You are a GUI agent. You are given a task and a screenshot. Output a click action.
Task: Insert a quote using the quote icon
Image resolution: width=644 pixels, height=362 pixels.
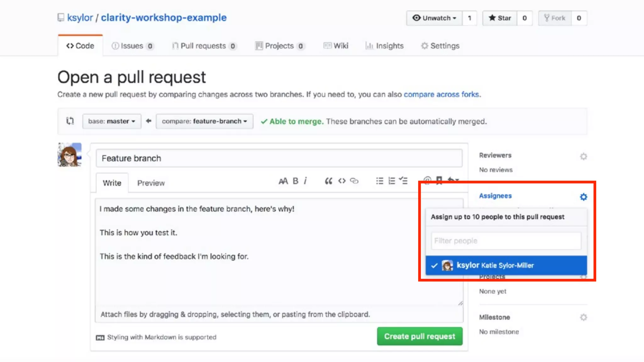(328, 181)
